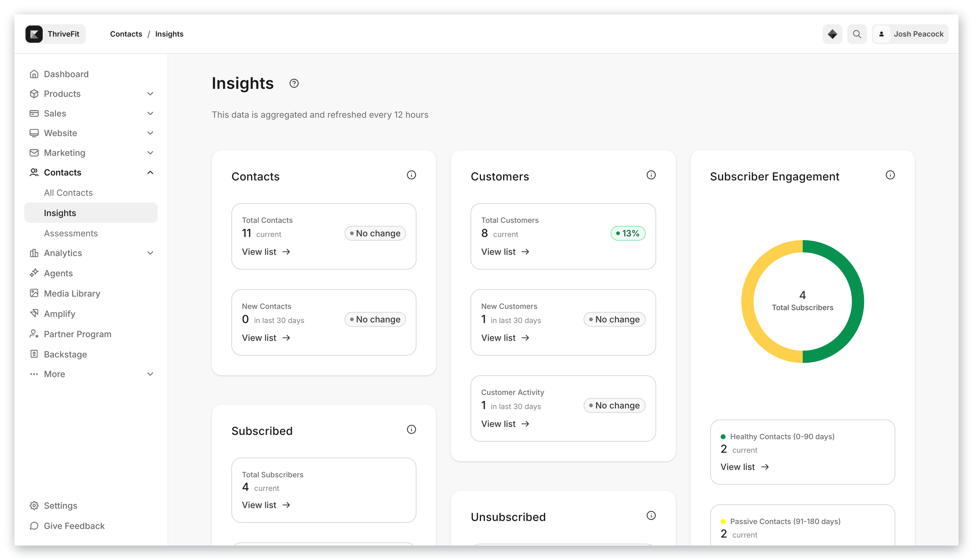The width and height of the screenshot is (973, 560).
Task: Click the Dashboard home icon in sidebar
Action: click(x=34, y=74)
